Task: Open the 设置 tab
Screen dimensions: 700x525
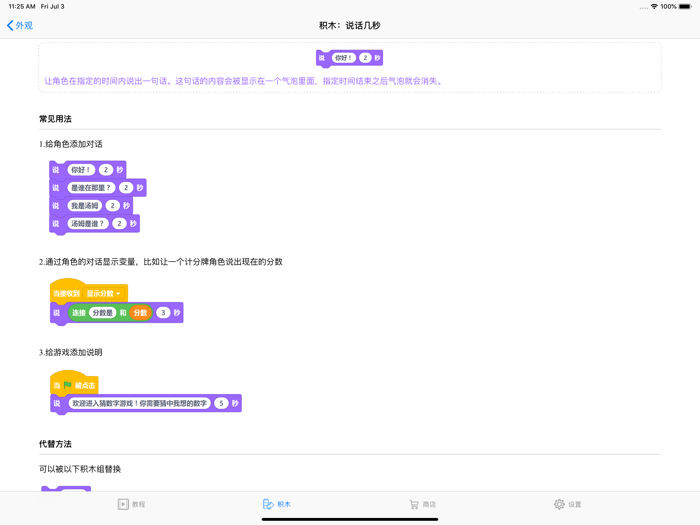Action: coord(567,504)
